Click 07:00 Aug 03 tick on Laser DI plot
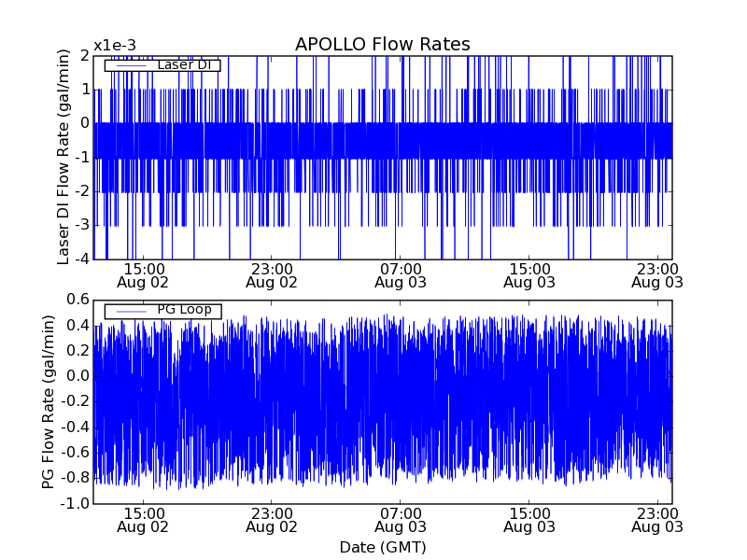 400,275
